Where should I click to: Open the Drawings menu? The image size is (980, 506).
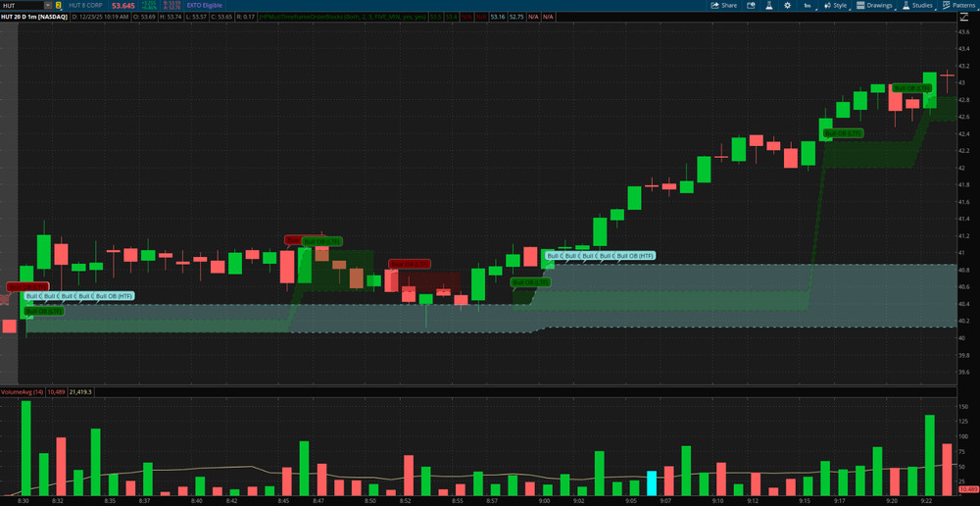point(874,5)
